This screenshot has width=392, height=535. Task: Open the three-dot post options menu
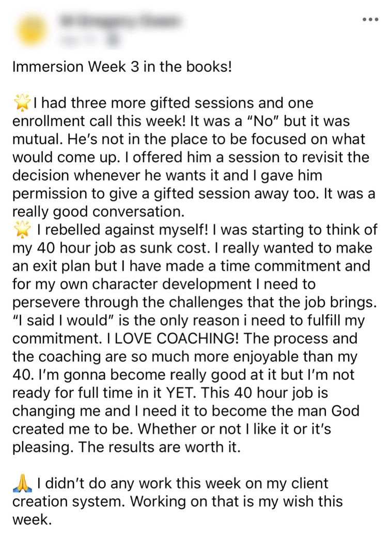(x=370, y=20)
